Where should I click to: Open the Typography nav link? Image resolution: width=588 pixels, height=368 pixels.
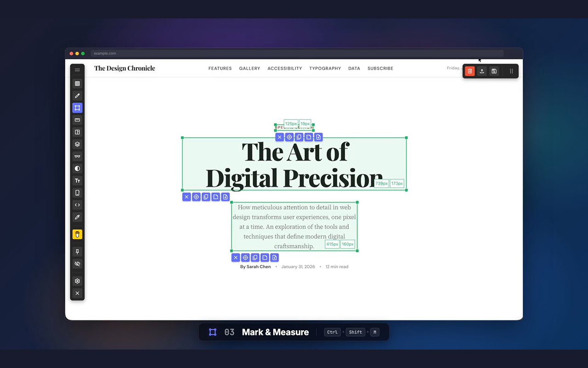click(x=325, y=69)
